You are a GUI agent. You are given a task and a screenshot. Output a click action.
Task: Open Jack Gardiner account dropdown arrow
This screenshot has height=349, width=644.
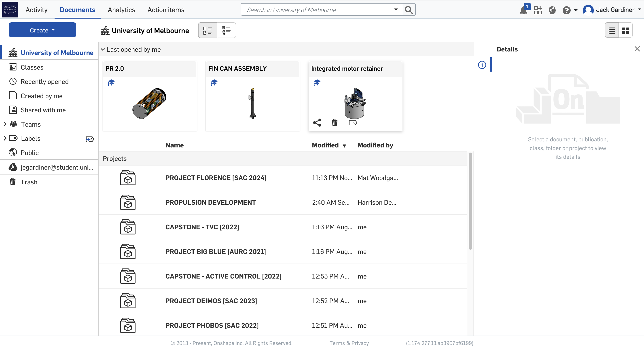[x=640, y=10]
